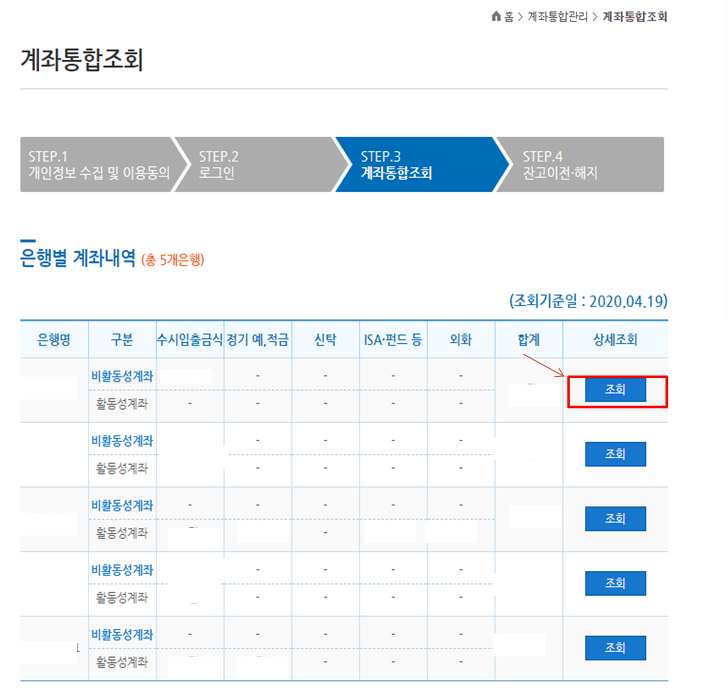Open 비활동성계좌 link of the fifth bank
This screenshot has width=728, height=695.
[x=122, y=634]
